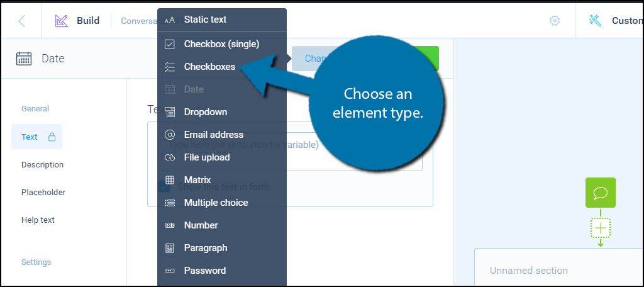
Task: Click the Date calendar icon in header
Action: coord(24,59)
